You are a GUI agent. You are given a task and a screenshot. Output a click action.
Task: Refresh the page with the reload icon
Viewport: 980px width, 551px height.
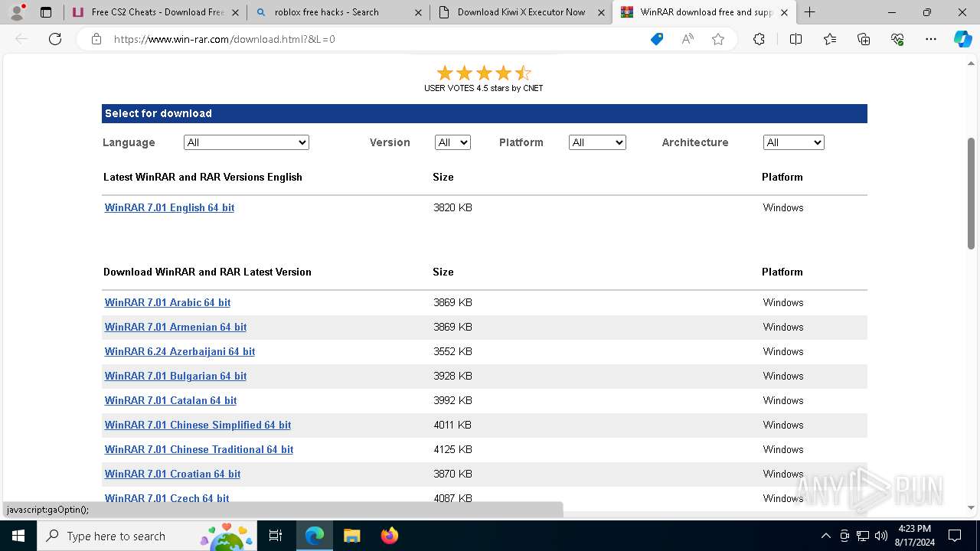pyautogui.click(x=55, y=39)
